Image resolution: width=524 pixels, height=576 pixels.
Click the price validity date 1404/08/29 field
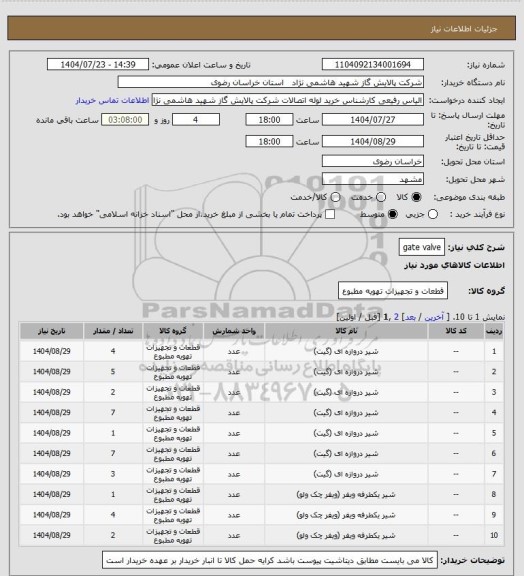(373, 141)
